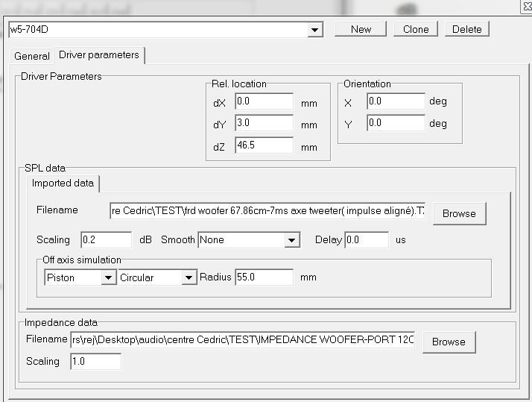Switch to the General tab

32,56
